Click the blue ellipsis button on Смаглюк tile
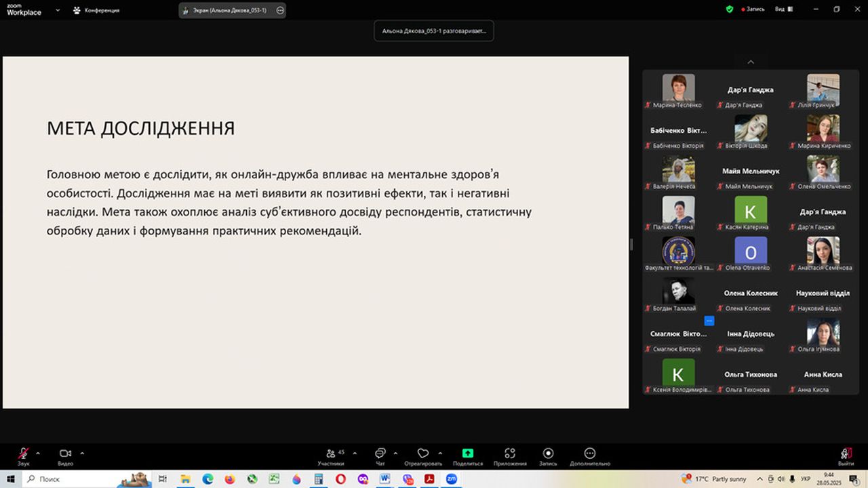Screen dimensions: 868x488 pos(709,321)
